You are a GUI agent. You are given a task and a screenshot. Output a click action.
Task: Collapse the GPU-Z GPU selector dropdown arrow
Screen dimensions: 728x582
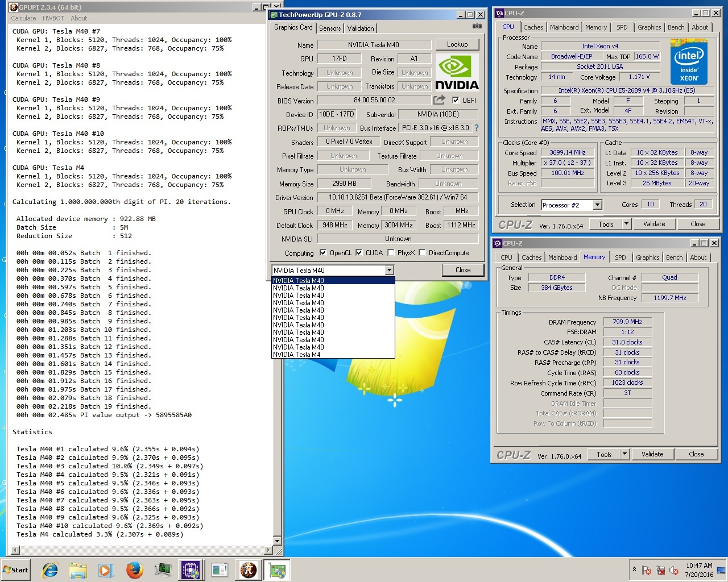click(x=390, y=270)
